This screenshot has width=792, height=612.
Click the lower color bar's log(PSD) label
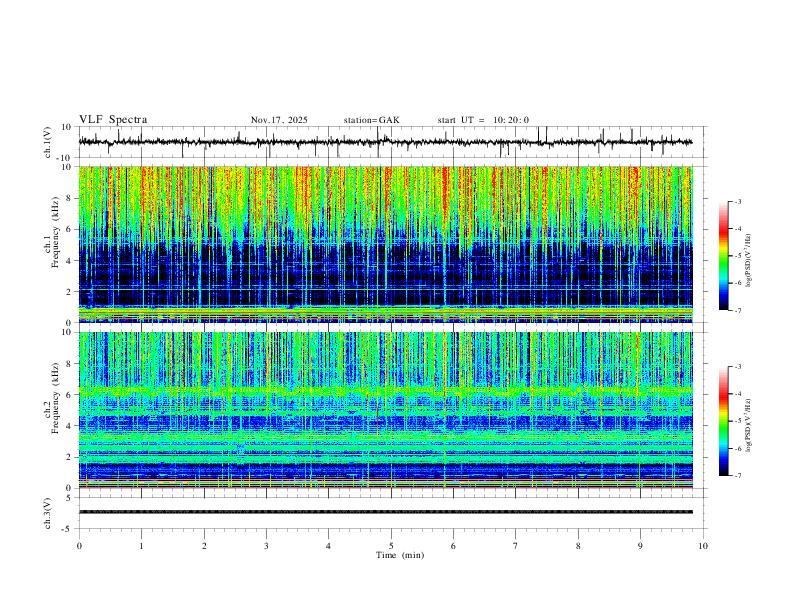pos(749,426)
